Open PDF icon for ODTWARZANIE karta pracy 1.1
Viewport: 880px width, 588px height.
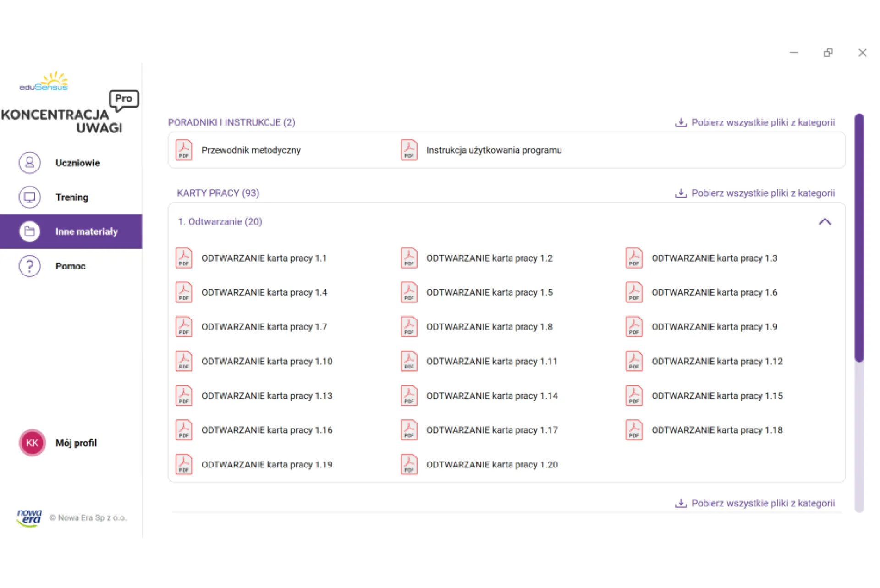tap(184, 258)
